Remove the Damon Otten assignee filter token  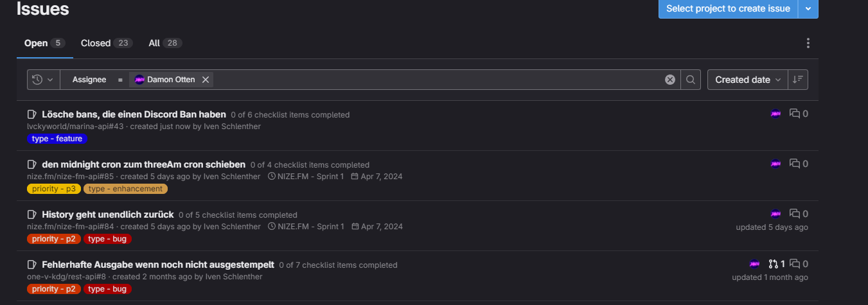tap(206, 80)
